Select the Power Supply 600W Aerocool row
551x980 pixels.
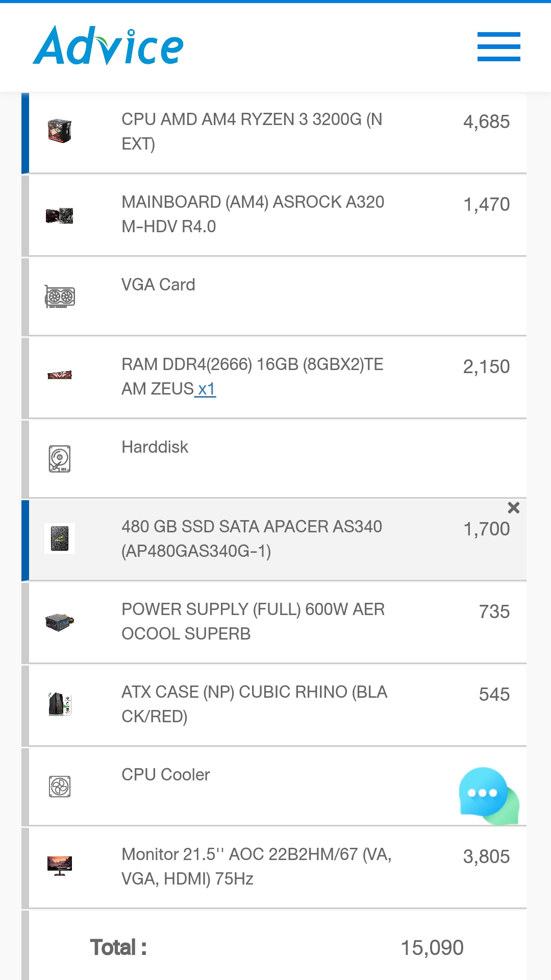tap(274, 623)
